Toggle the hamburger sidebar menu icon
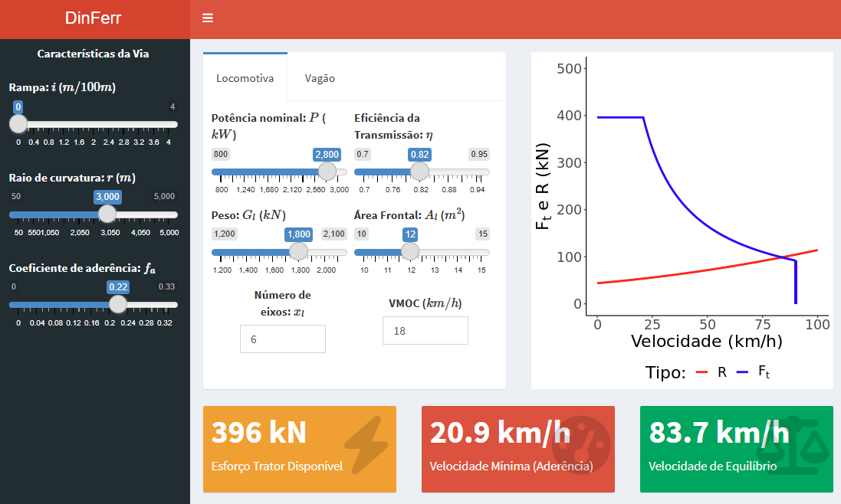 (x=208, y=18)
